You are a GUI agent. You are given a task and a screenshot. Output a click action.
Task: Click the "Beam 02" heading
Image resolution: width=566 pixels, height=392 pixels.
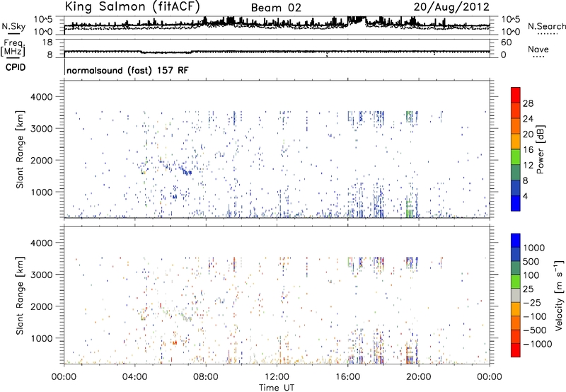[x=276, y=8]
